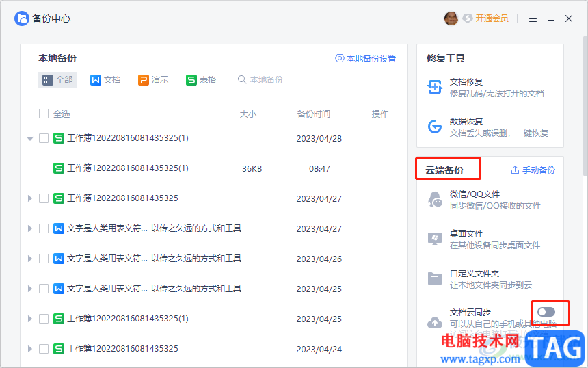Viewport: 588px width, 368px height.
Task: Check the 工作簿…(1) row dated 2023/04/28
Action: tap(44, 138)
